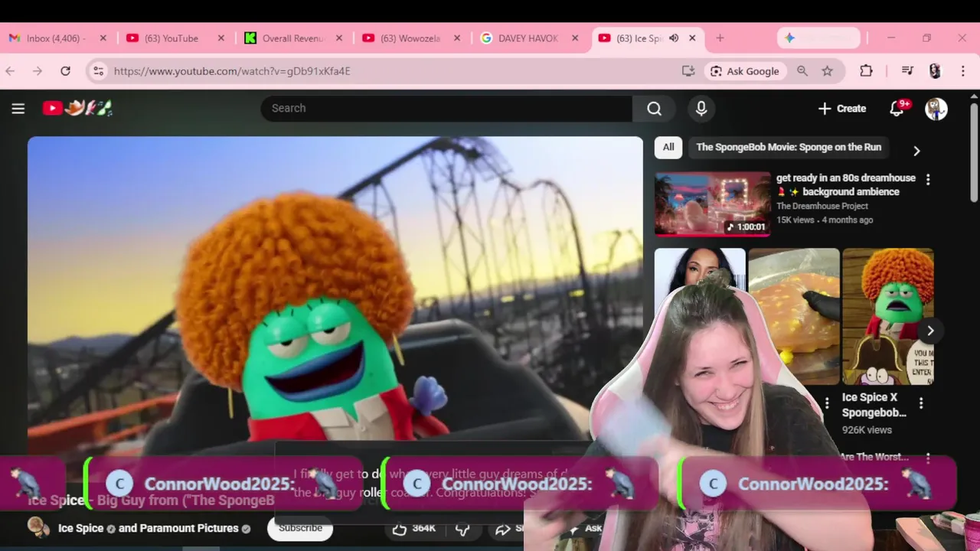Click the browser forward arrow

(38, 71)
